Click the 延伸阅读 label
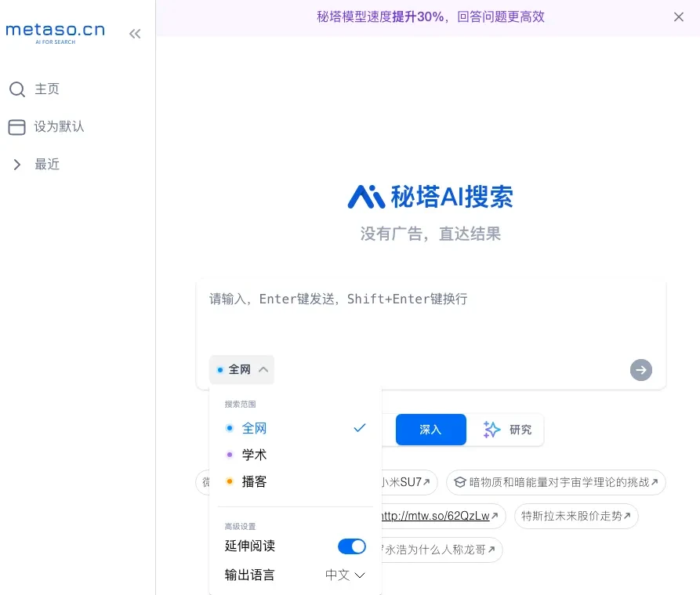This screenshot has height=595, width=700. click(250, 546)
